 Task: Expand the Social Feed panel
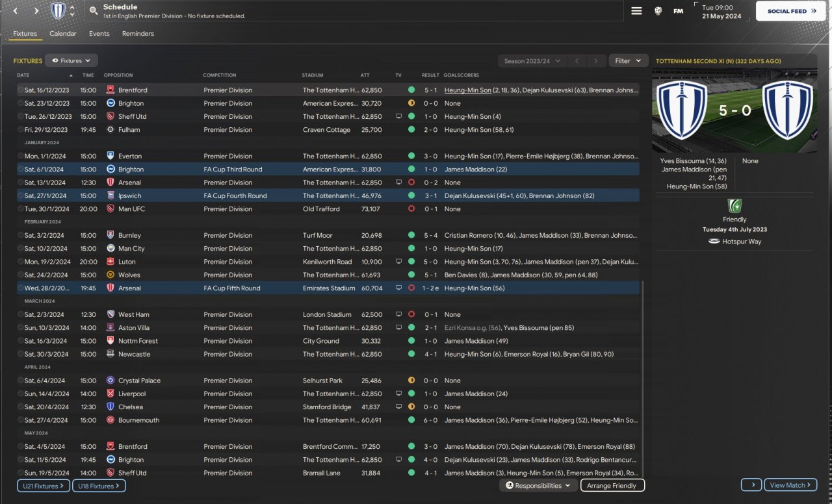tap(790, 11)
